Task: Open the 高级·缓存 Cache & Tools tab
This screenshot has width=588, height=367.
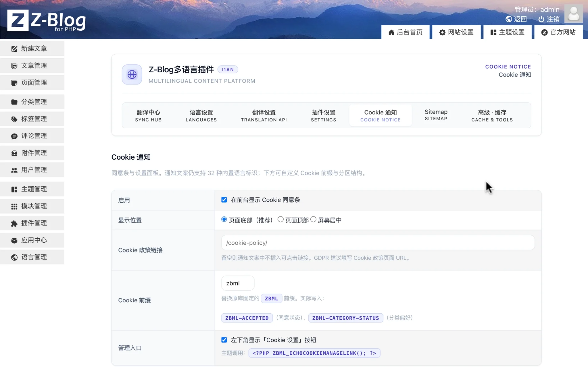Action: (x=492, y=115)
